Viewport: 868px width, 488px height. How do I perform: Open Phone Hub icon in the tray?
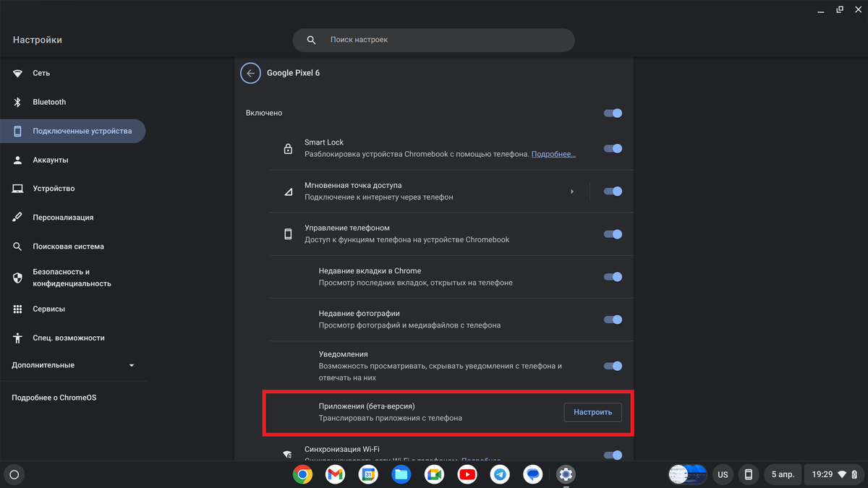(749, 474)
